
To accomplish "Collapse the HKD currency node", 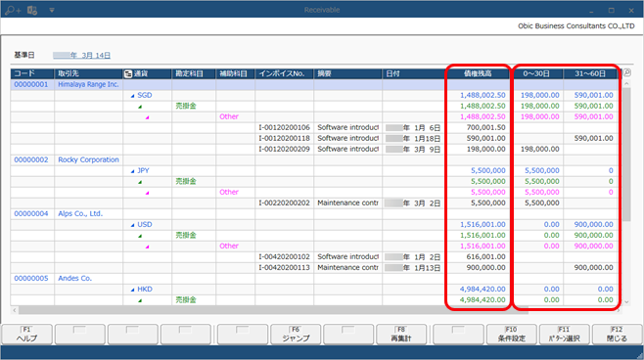I will (x=132, y=290).
